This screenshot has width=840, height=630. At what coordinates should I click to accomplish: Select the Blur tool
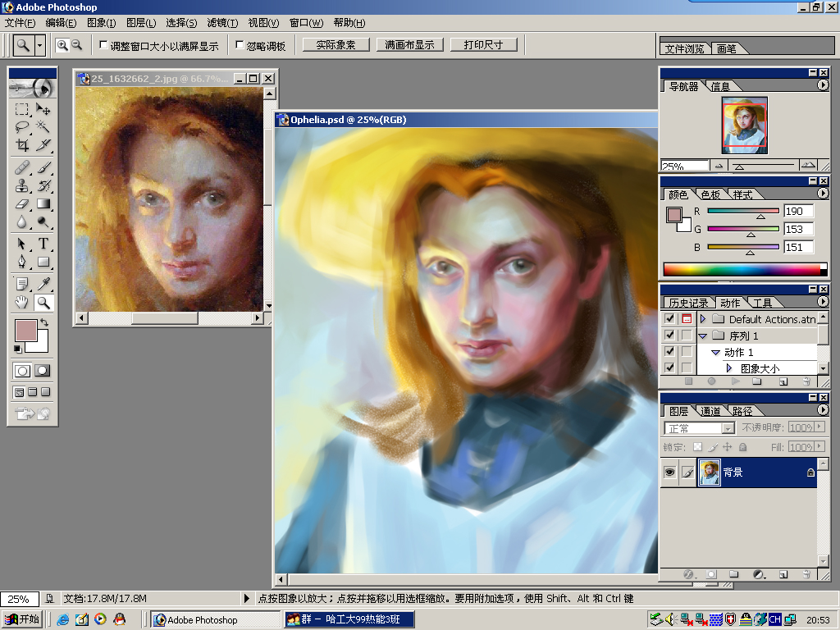22,221
